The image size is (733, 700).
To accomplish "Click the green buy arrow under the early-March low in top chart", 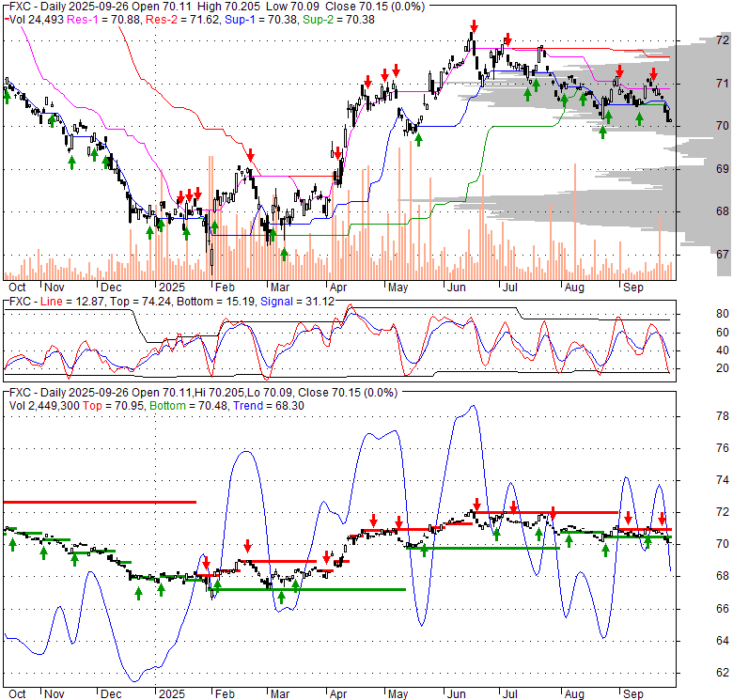I will (284, 255).
